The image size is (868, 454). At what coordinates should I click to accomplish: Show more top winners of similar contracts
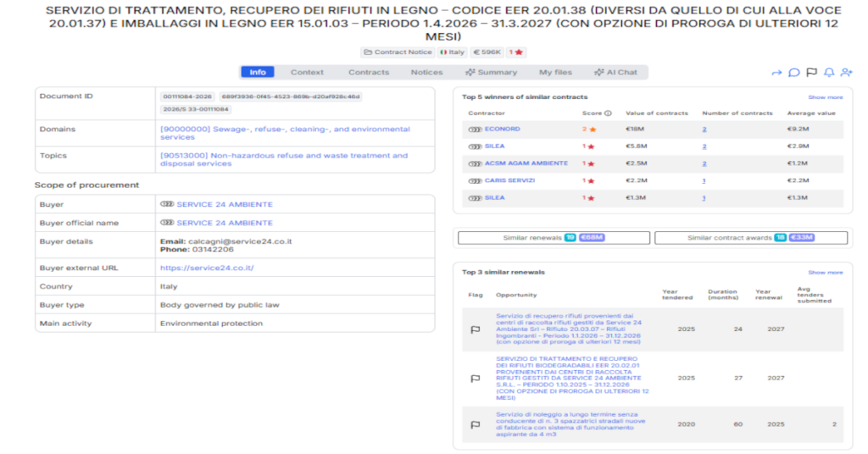click(x=826, y=97)
